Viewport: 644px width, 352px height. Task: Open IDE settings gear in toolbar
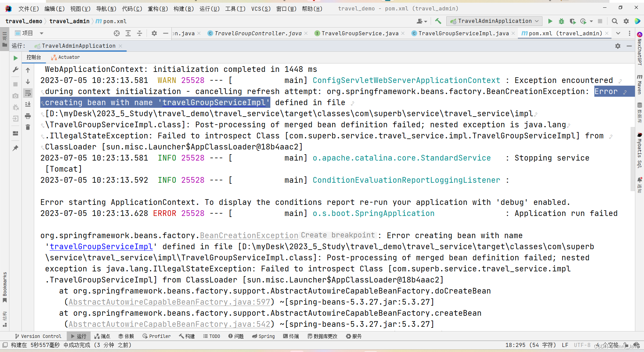coord(626,21)
